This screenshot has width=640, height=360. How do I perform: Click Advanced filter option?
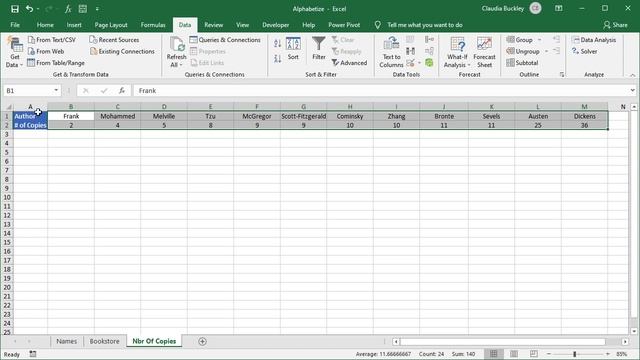(349, 62)
